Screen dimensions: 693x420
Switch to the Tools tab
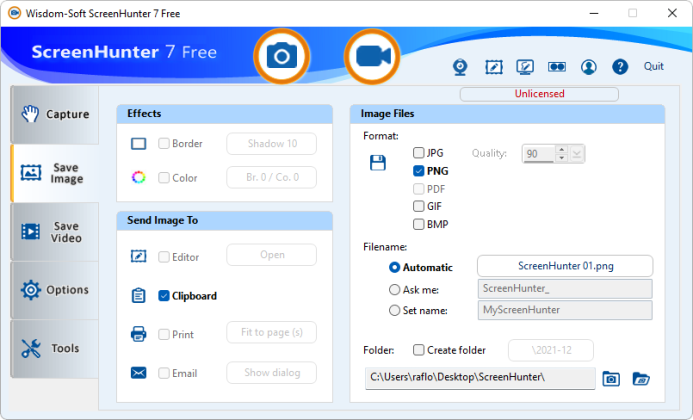click(x=55, y=348)
